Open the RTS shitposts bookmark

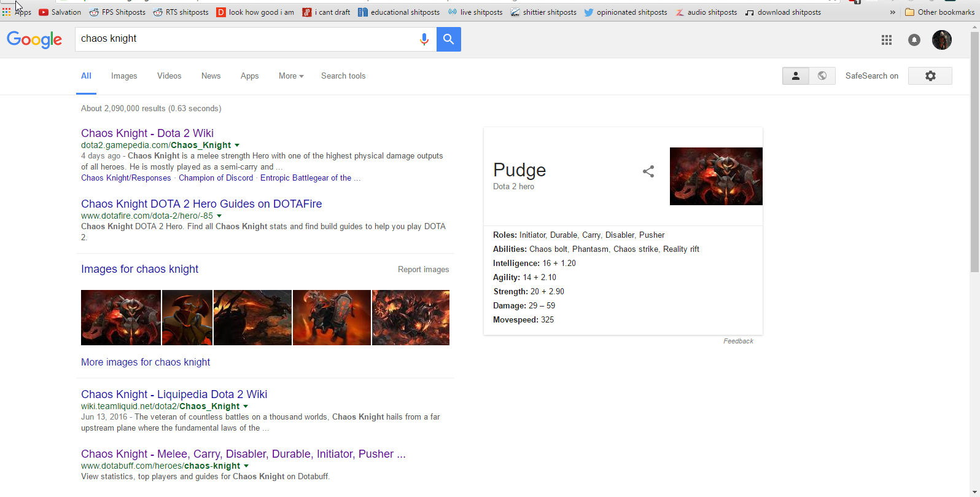click(x=181, y=12)
